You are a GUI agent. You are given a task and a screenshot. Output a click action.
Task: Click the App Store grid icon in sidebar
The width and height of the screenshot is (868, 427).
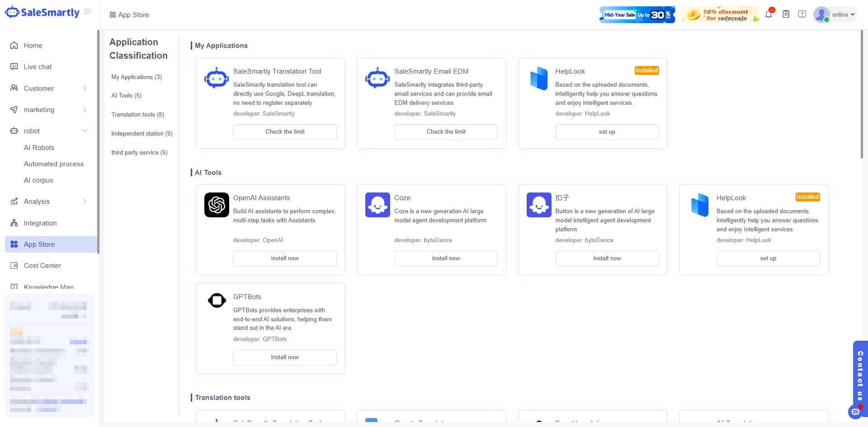[x=14, y=244]
